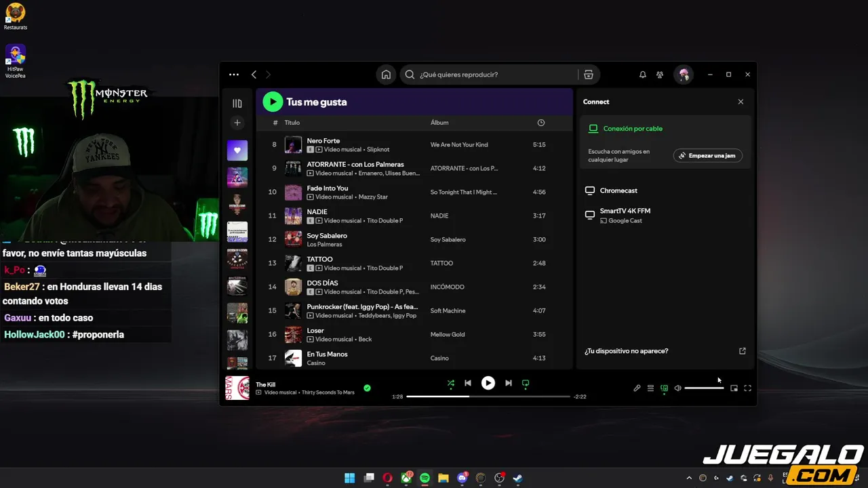
Task: Open the Liked Songs heart tile in sidebar
Action: point(237,150)
